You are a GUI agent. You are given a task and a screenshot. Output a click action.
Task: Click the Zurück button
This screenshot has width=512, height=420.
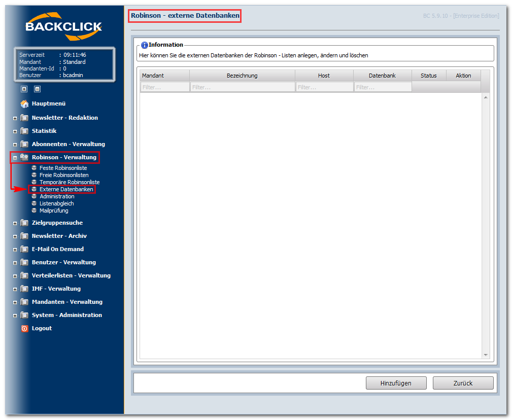(x=463, y=383)
